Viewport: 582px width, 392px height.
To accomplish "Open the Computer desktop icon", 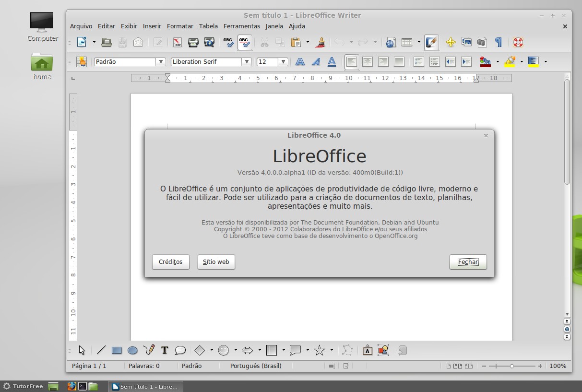I will (42, 27).
